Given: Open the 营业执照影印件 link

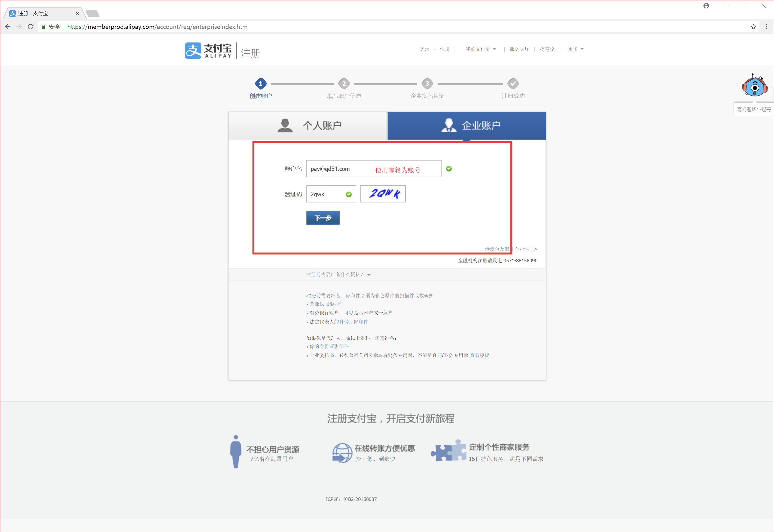Looking at the screenshot, I should click(x=327, y=304).
